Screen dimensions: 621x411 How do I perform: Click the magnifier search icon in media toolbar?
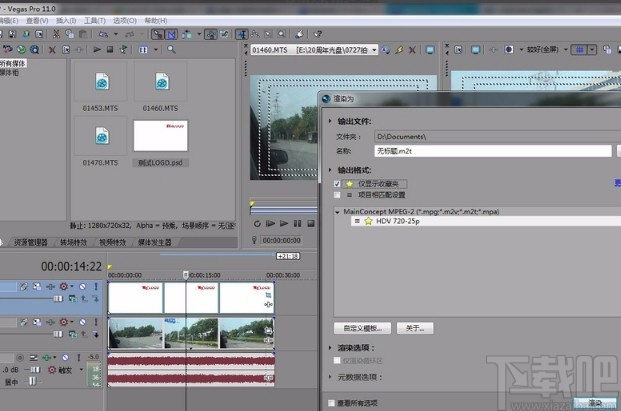171,49
